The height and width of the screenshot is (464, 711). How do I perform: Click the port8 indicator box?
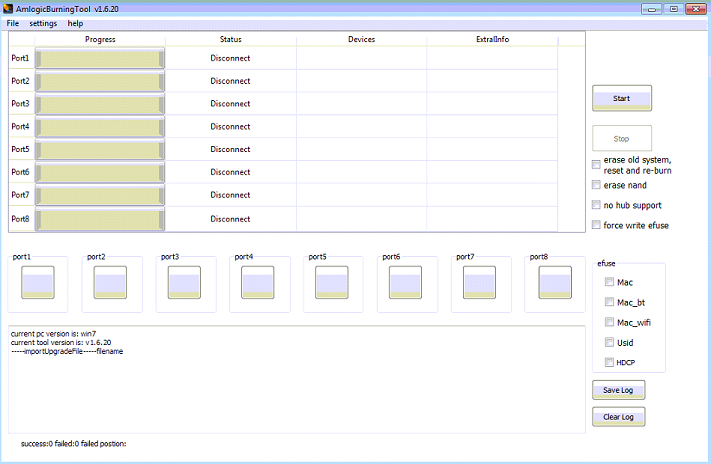point(555,282)
